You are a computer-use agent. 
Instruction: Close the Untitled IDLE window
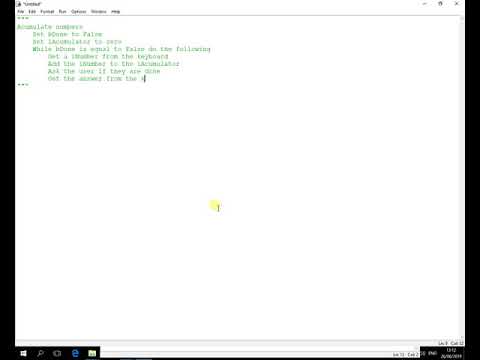pyautogui.click(x=456, y=4)
